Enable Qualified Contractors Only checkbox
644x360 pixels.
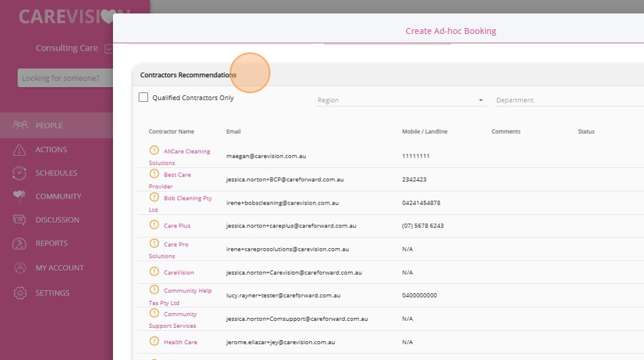click(143, 98)
